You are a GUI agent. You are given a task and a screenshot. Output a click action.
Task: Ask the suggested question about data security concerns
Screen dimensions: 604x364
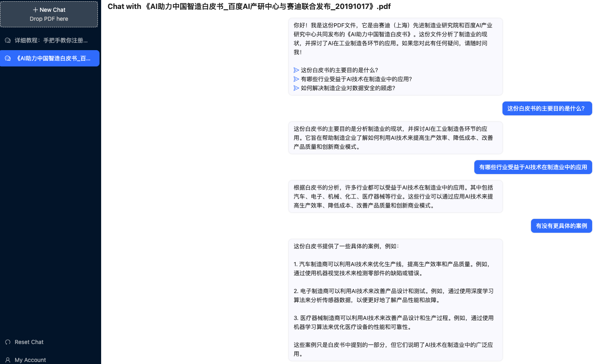point(347,88)
